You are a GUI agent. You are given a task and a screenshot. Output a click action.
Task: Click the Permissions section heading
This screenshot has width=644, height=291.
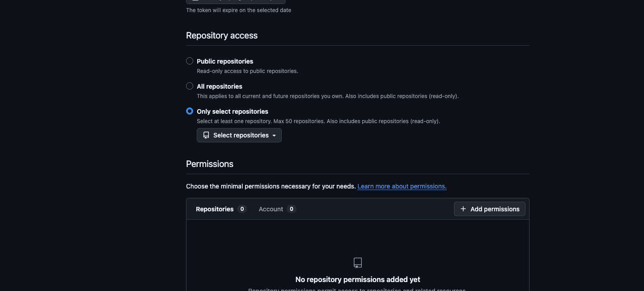(x=210, y=164)
